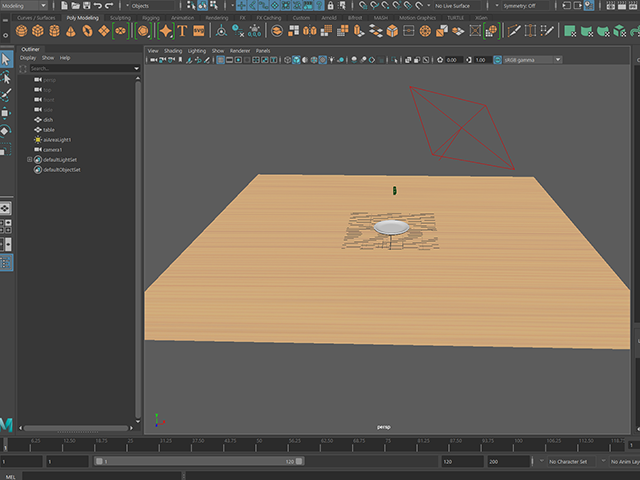Expand the defaultLightSet node in Outliner
Image resolution: width=640 pixels, height=480 pixels.
point(29,160)
